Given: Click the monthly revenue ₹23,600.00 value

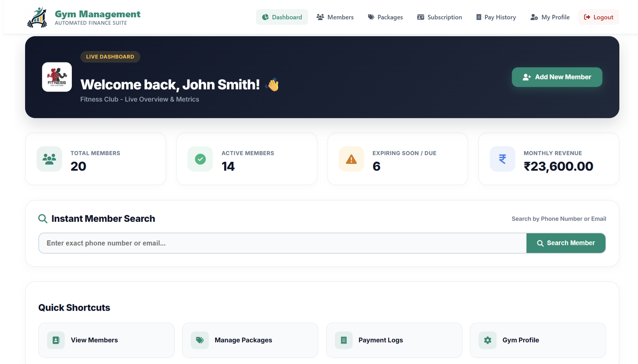Looking at the screenshot, I should click(558, 166).
